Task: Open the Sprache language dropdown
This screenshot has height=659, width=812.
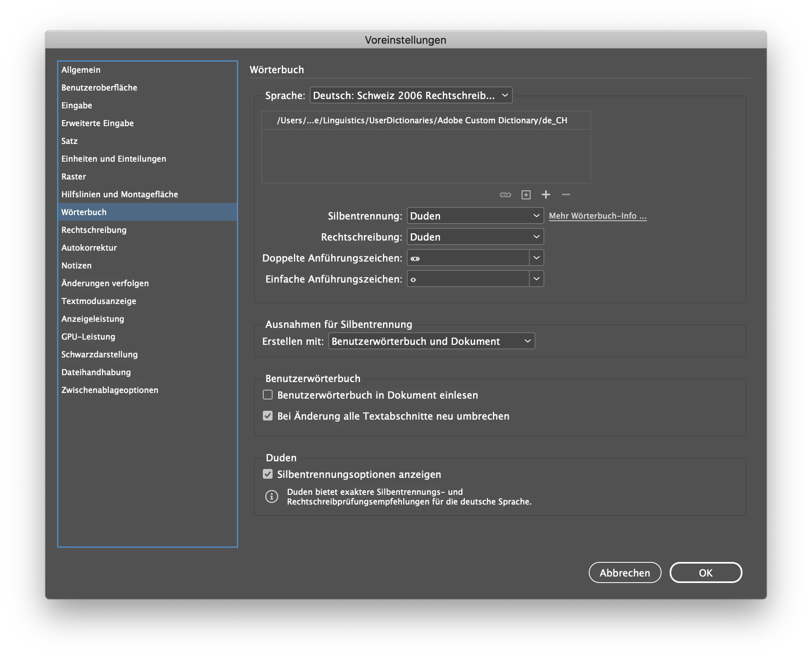Action: coord(410,95)
